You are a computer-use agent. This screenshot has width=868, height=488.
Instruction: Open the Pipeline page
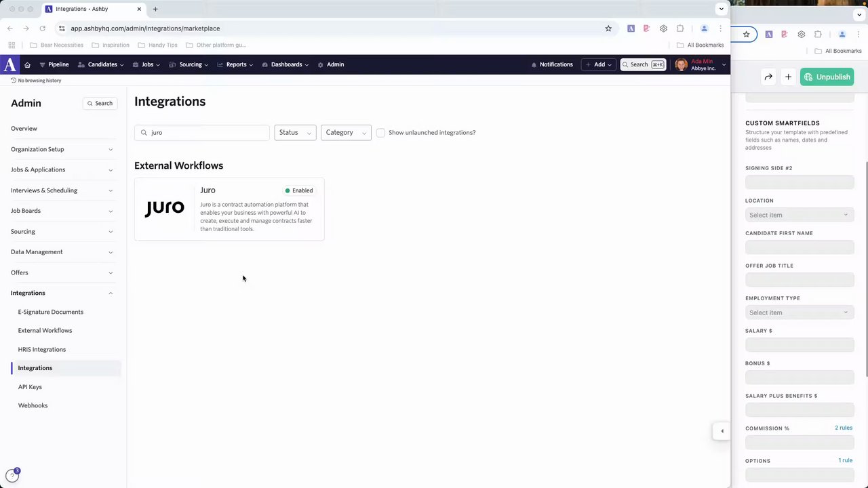(x=54, y=64)
